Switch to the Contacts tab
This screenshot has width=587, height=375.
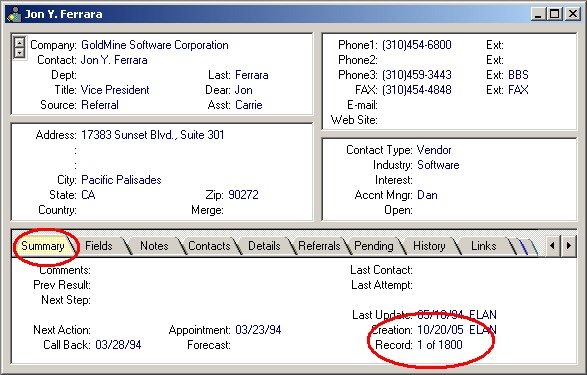pyautogui.click(x=209, y=246)
